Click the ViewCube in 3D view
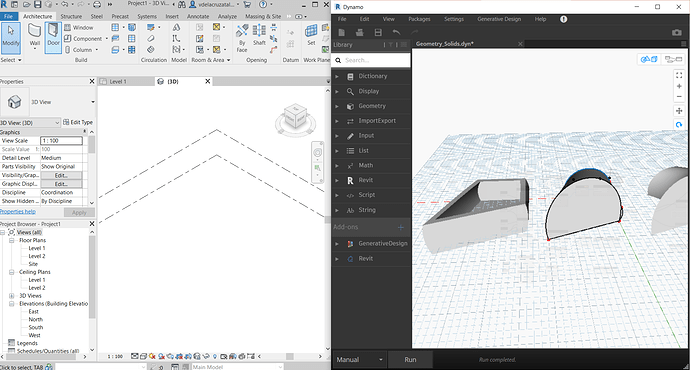690x370 pixels. click(x=296, y=118)
